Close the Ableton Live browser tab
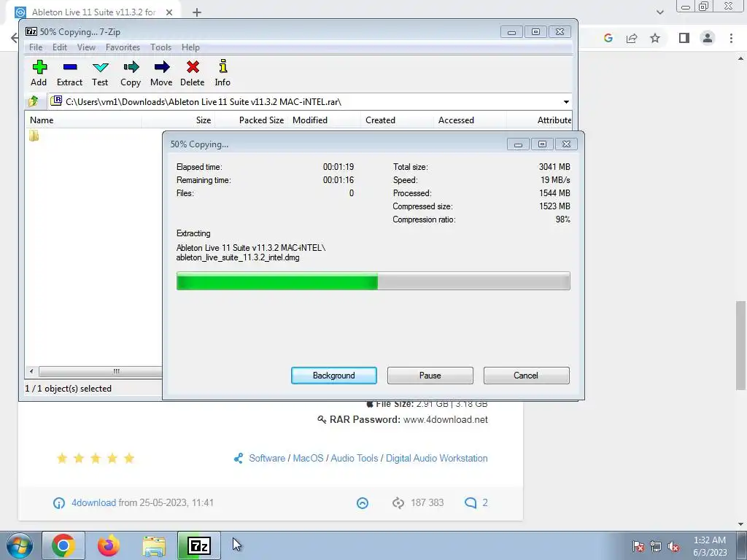The width and height of the screenshot is (747, 560). point(169,12)
